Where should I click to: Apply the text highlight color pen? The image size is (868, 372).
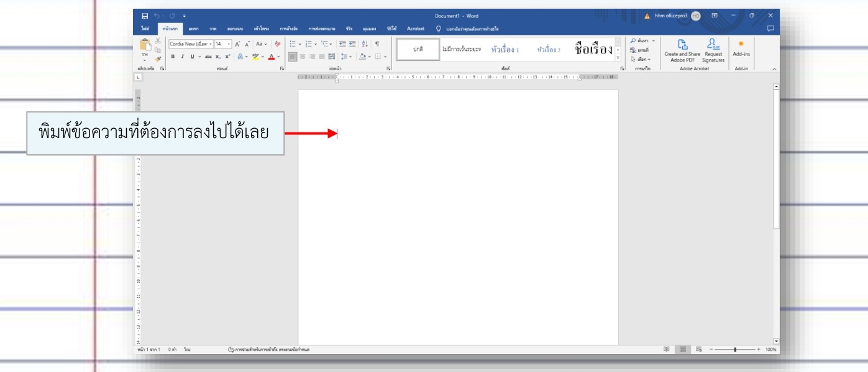coord(255,57)
